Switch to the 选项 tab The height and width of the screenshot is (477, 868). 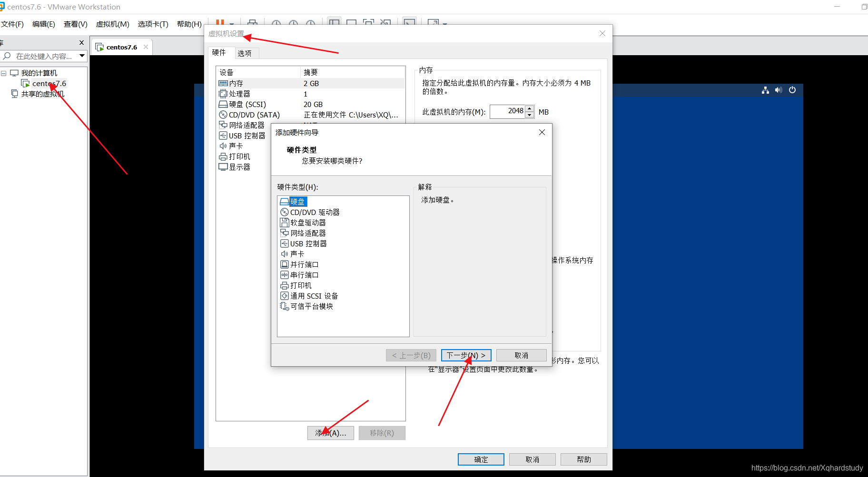(246, 53)
